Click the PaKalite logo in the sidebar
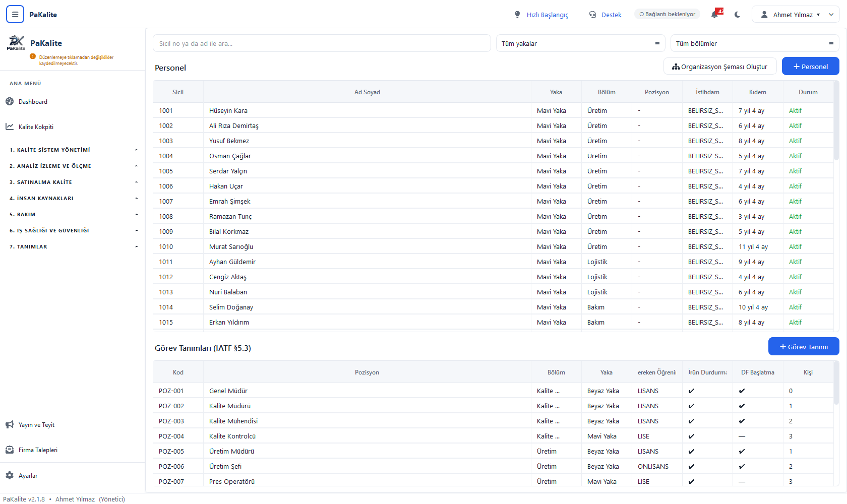This screenshot has width=847, height=504. point(16,43)
